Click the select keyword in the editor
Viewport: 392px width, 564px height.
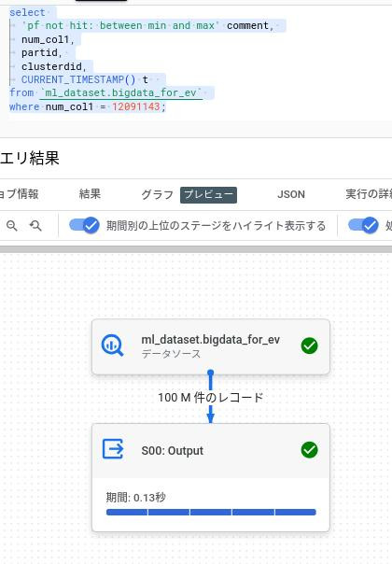click(x=27, y=12)
